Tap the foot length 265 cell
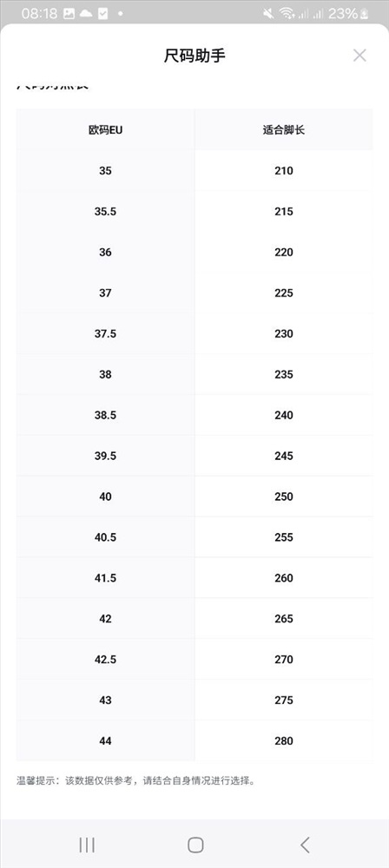This screenshot has width=389, height=868. [x=284, y=619]
